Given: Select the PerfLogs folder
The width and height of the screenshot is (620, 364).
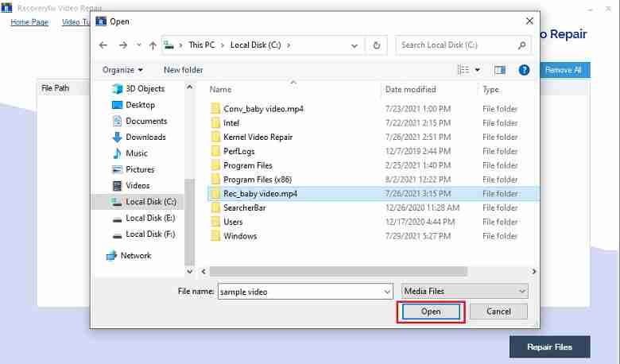Looking at the screenshot, I should point(238,151).
